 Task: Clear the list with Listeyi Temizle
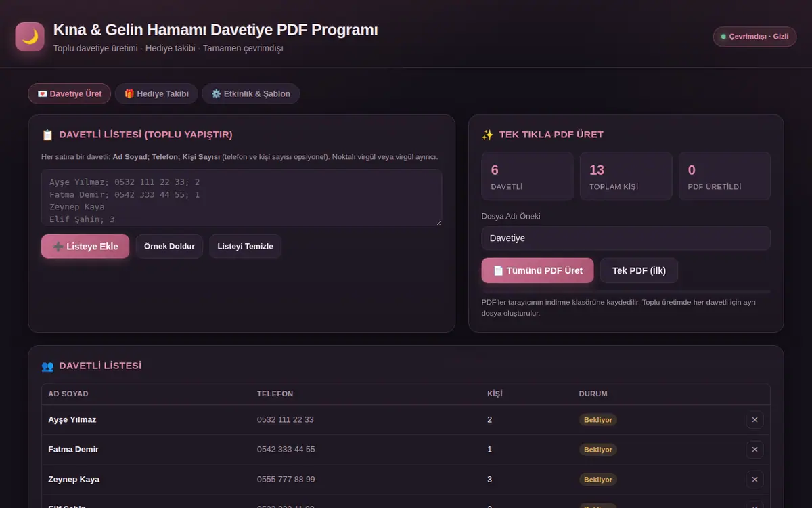tap(245, 247)
